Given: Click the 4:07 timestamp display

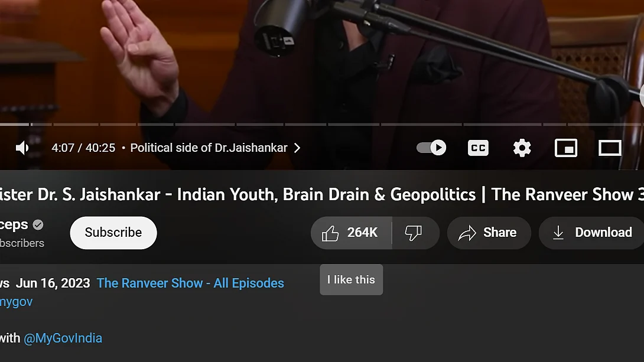Looking at the screenshot, I should click(63, 148).
